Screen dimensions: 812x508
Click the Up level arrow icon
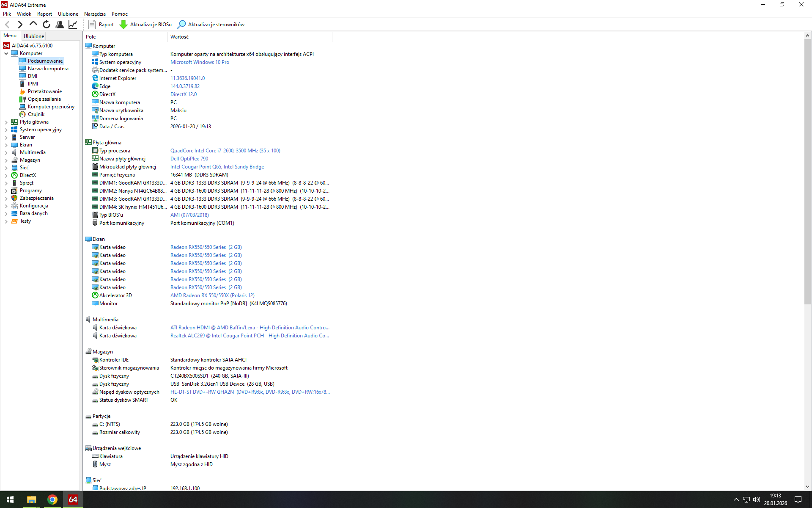pos(33,24)
